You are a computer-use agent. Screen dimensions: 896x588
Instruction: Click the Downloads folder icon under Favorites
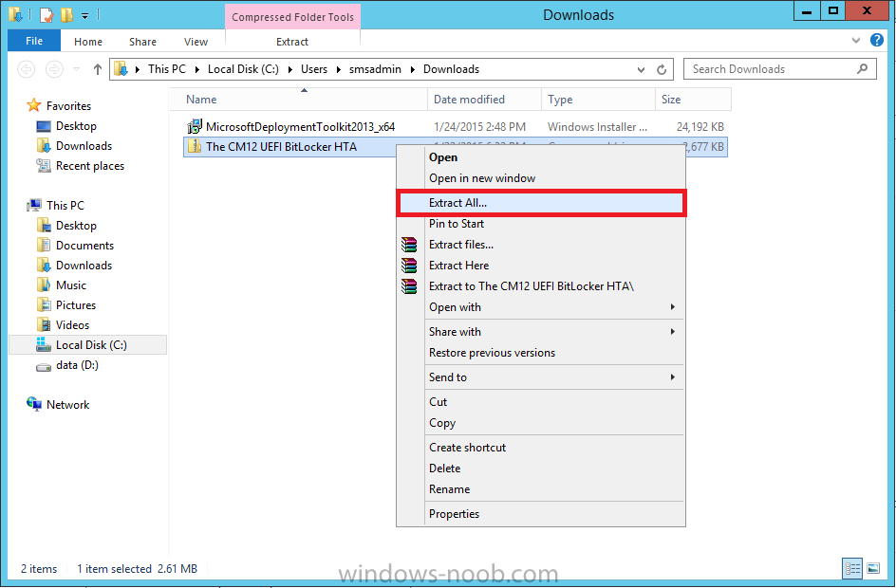point(44,145)
